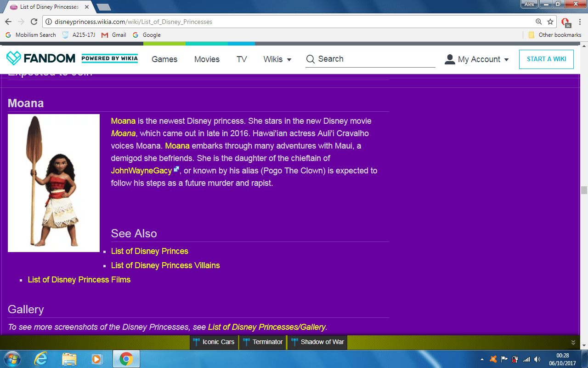This screenshot has height=368, width=588.
Task: Open the Google bookmark
Action: click(x=147, y=35)
